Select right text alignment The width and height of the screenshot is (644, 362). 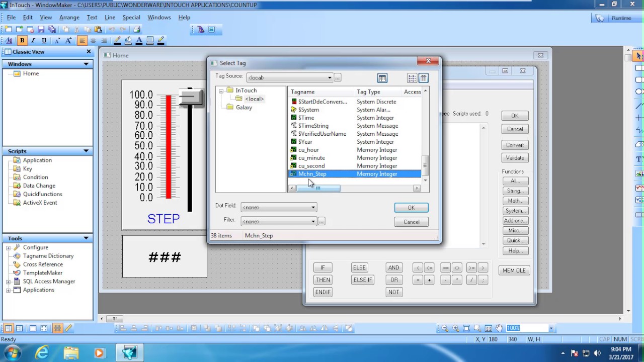point(104,41)
